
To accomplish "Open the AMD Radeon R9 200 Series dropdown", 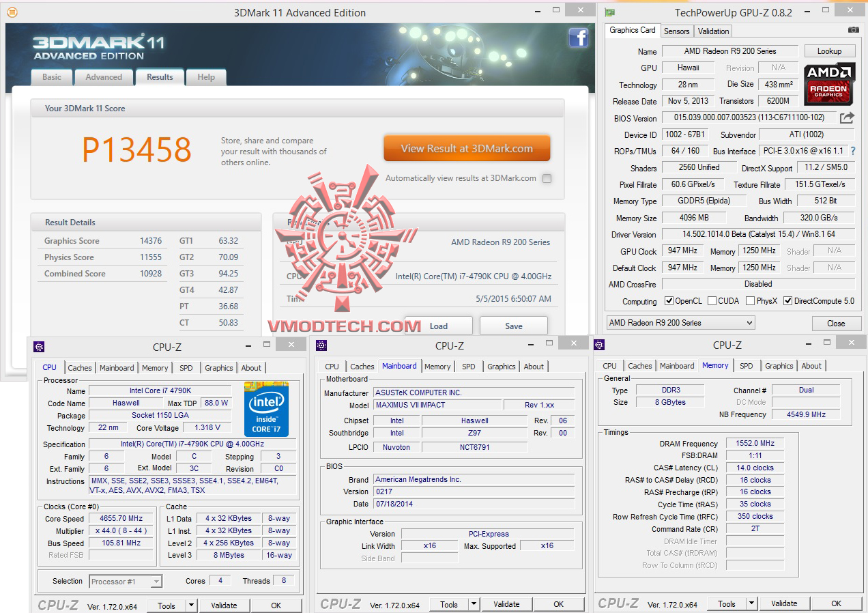I will (680, 323).
